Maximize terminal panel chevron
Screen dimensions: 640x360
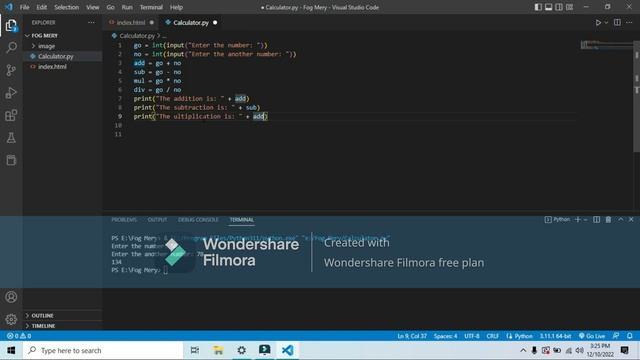coord(620,220)
